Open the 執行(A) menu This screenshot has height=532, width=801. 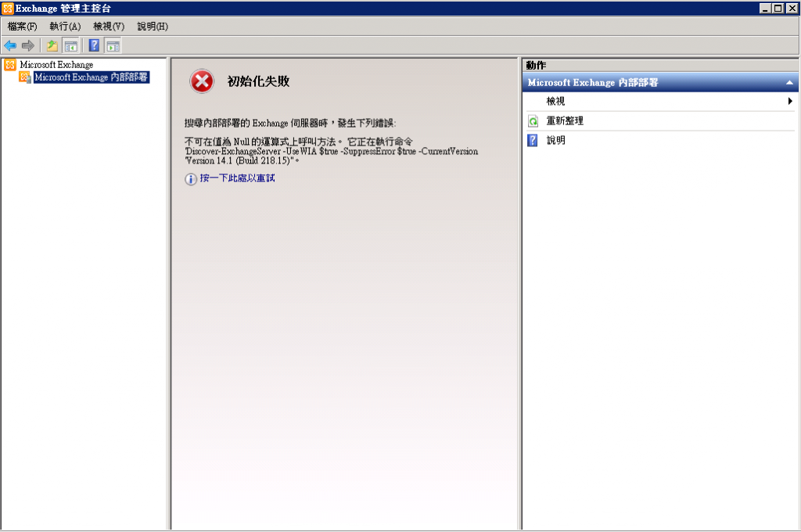tap(65, 27)
